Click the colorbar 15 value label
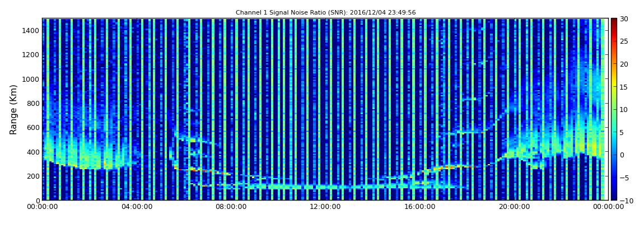This screenshot has width=644, height=228. pyautogui.click(x=624, y=87)
